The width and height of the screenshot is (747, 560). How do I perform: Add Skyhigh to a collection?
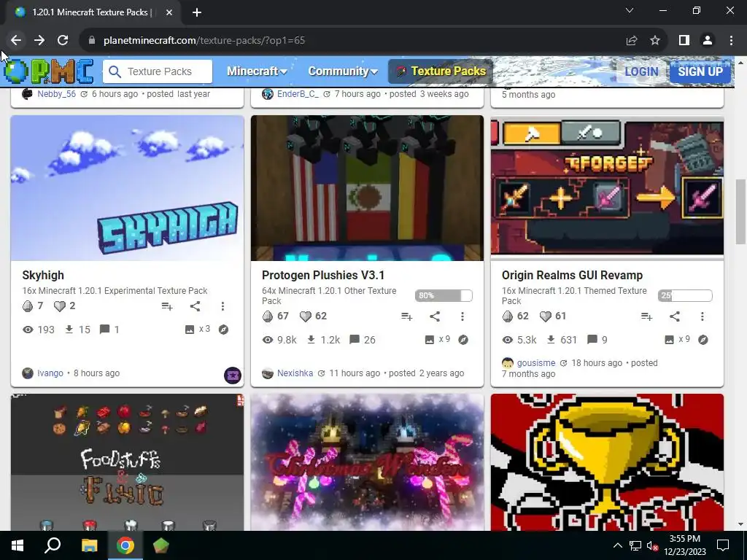coord(167,306)
